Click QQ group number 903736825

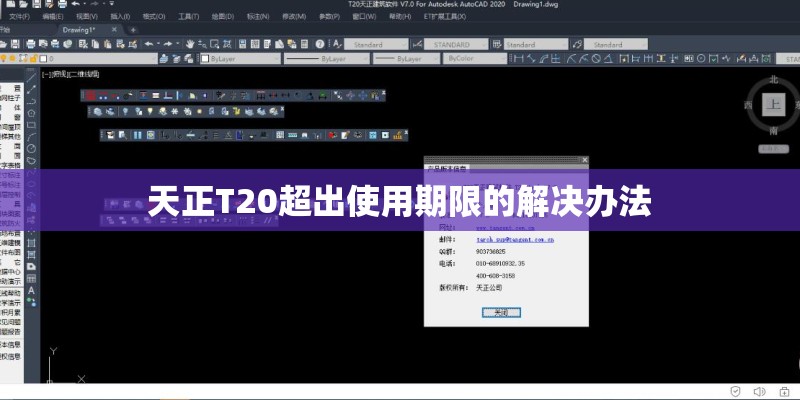[490, 252]
